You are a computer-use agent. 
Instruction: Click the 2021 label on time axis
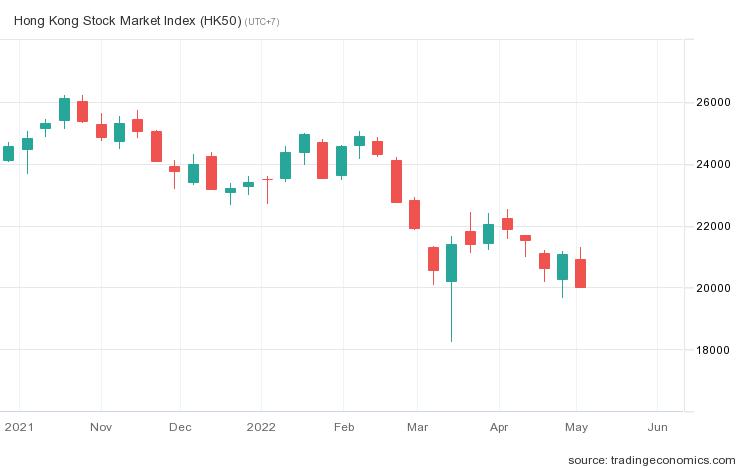tap(20, 426)
